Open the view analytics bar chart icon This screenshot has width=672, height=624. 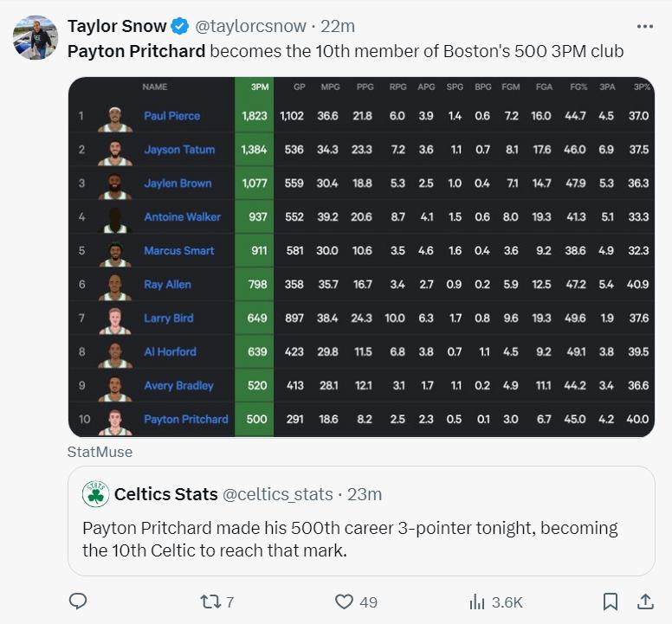click(477, 602)
